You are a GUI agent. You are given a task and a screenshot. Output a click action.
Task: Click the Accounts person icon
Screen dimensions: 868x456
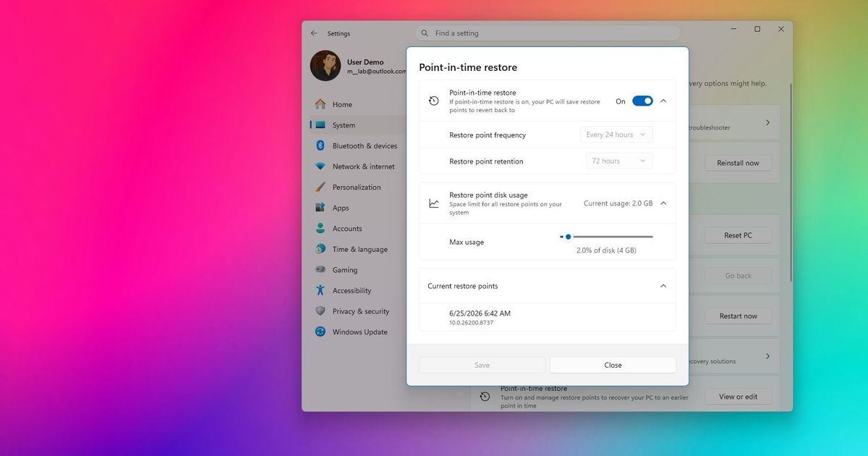point(320,228)
